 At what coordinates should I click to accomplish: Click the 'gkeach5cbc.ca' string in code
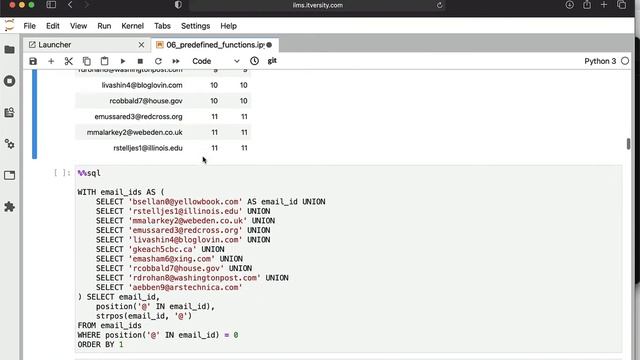click(x=163, y=249)
